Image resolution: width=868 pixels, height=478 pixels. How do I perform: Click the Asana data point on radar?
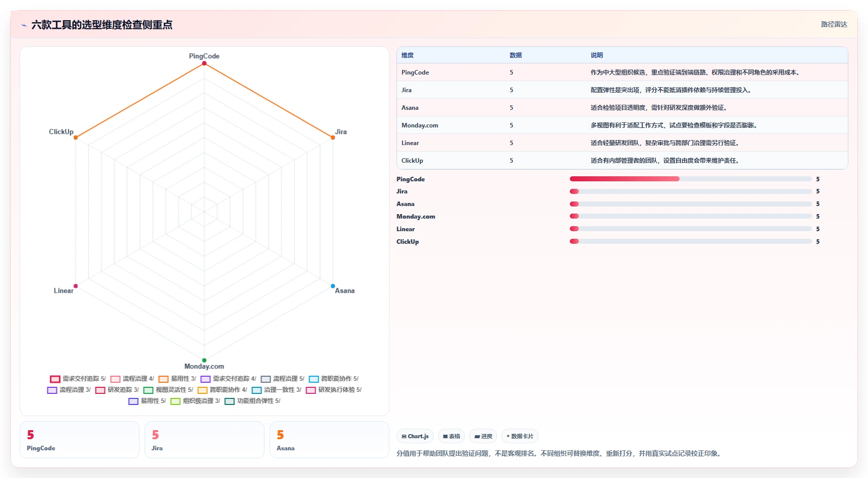point(333,286)
